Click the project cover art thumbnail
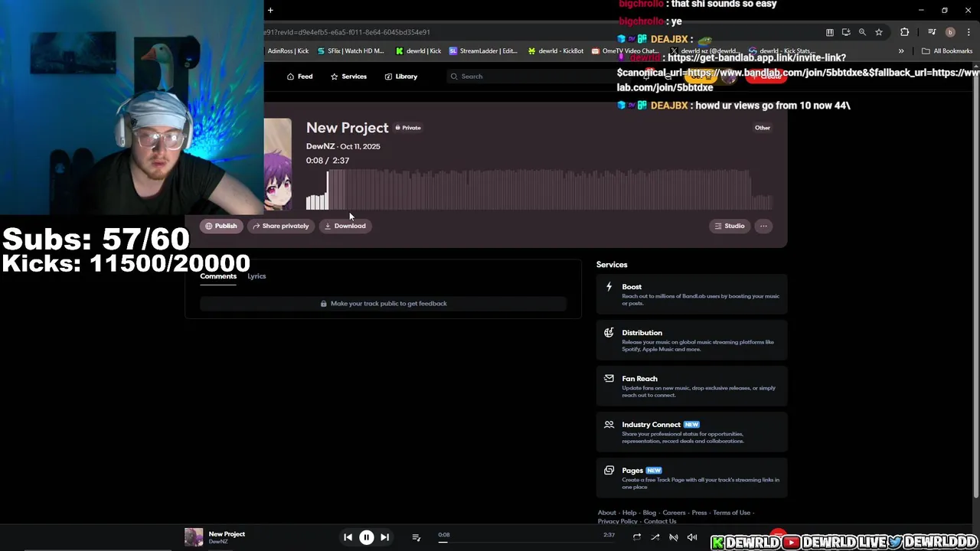980x551 pixels. pos(278,164)
